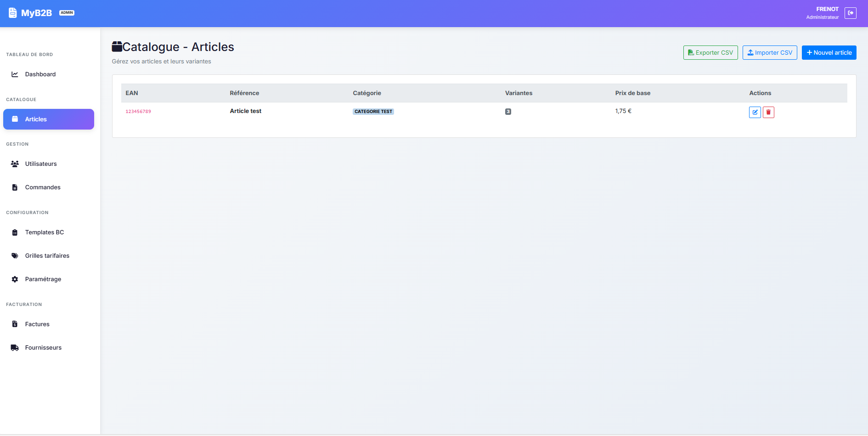Click the Importer CSV button
The image size is (868, 436).
coord(770,53)
